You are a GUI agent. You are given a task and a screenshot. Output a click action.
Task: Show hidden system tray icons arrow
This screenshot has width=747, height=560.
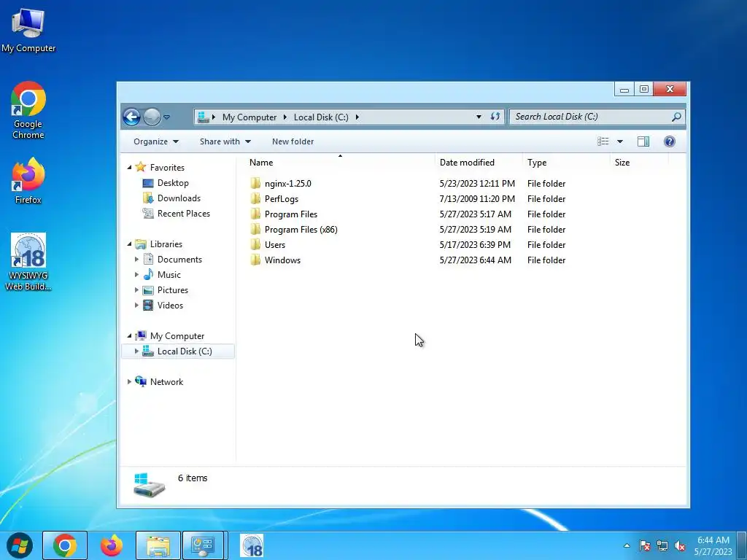tap(627, 545)
